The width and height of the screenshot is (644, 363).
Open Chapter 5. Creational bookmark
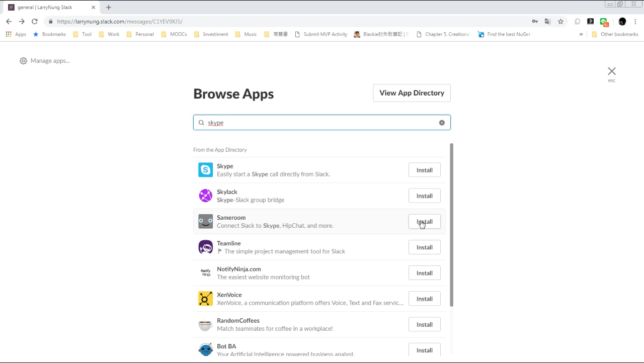pyautogui.click(x=443, y=34)
